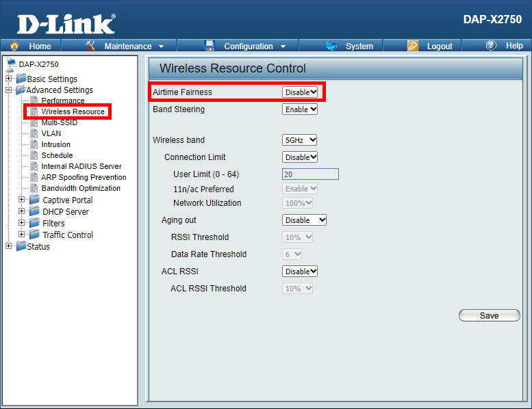Click the Help question mark icon
Screen dimensions: 532x409
tap(491, 46)
